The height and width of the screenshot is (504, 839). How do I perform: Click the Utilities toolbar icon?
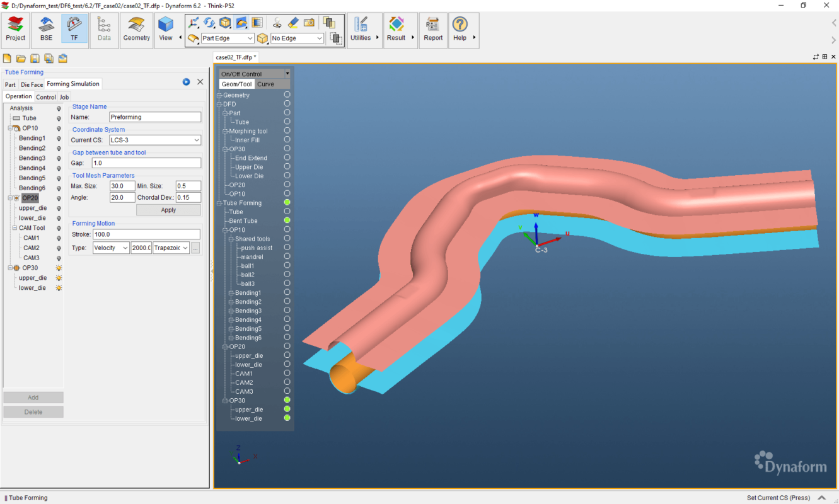361,28
